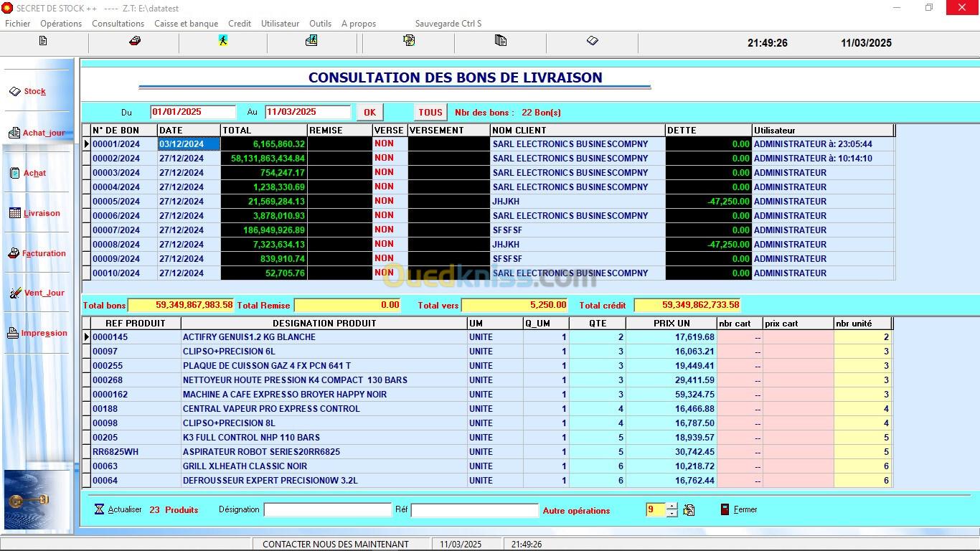Click the hourglass Actualiser icon
Viewport: 980px width, 551px height.
(x=99, y=509)
